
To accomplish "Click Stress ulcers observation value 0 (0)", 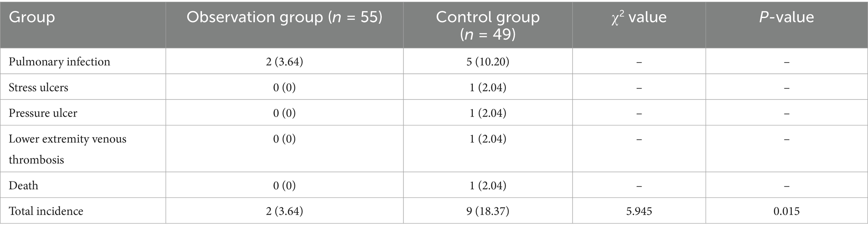I will (284, 87).
